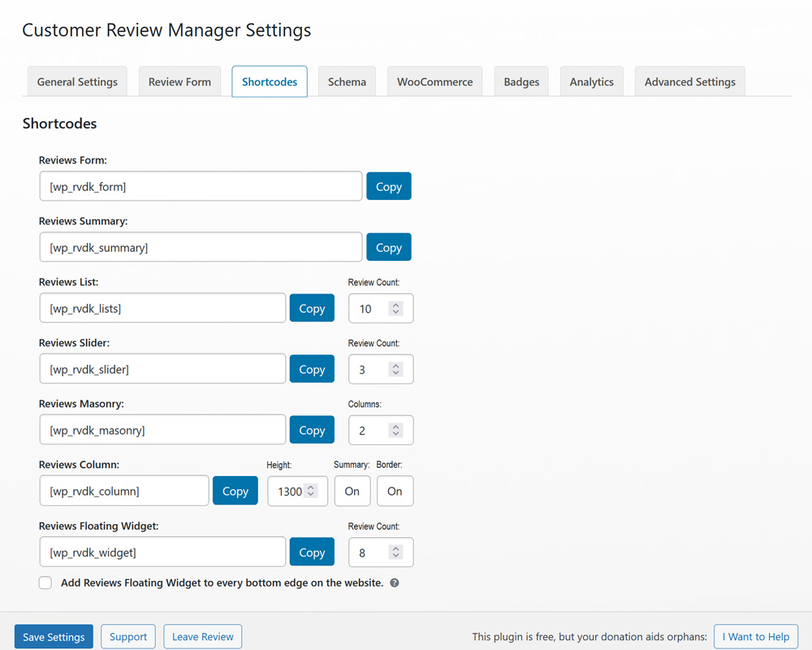Open the Leave Review link

(x=202, y=637)
